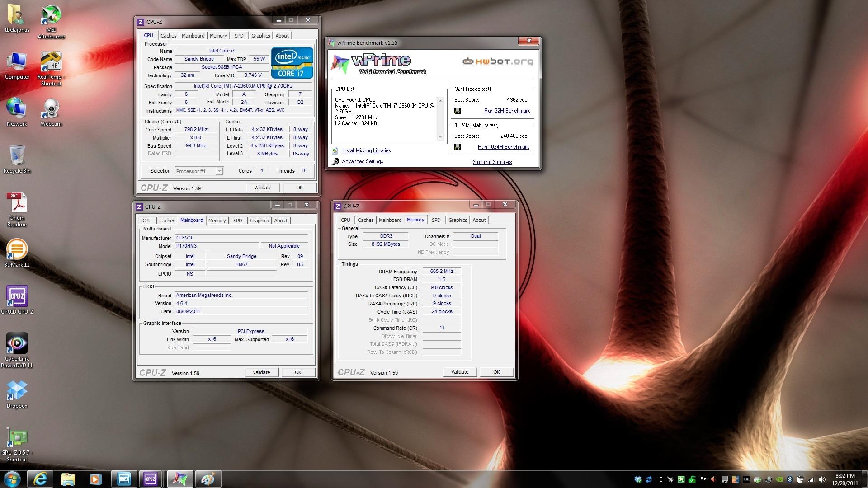Click the Core Speed value 798.2 MHz
868x488 pixels.
click(x=196, y=129)
